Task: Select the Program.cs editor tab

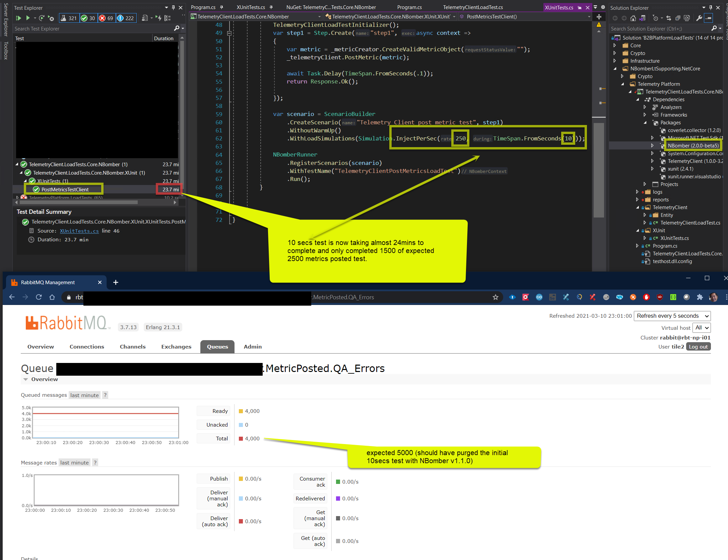Action: (x=203, y=7)
